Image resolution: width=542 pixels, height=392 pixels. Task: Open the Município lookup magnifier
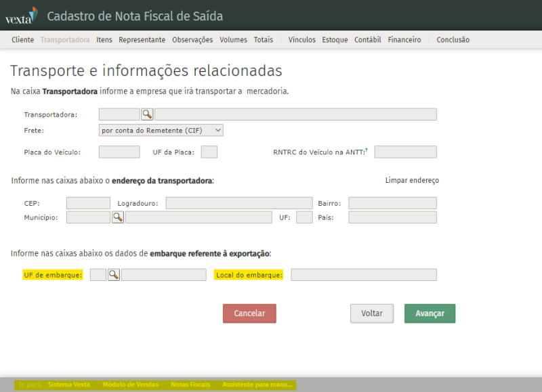118,217
